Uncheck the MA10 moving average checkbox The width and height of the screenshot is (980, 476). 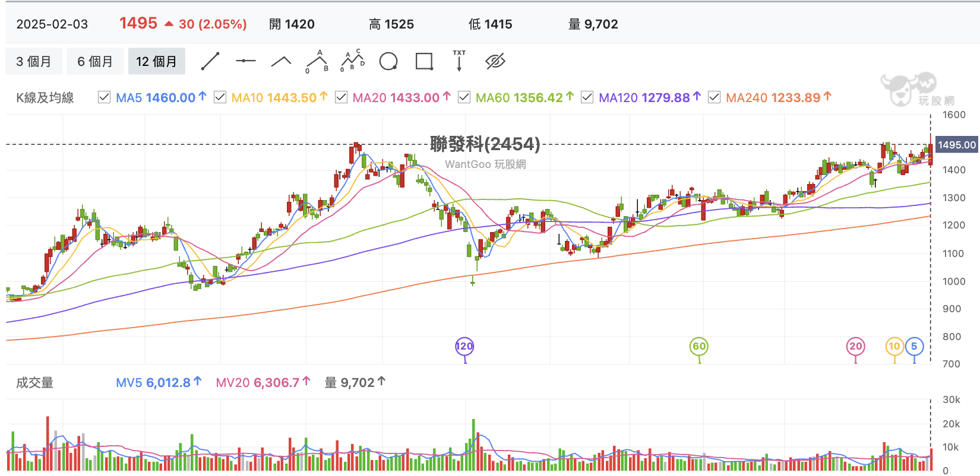click(x=220, y=97)
